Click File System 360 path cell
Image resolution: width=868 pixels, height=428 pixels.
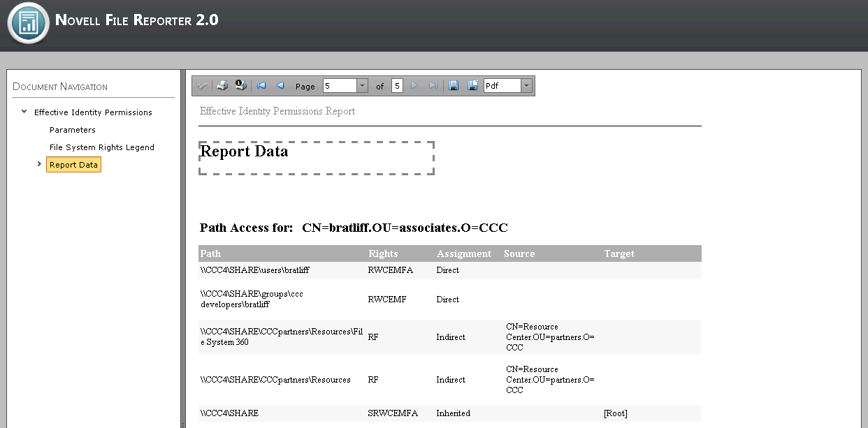[x=282, y=337]
